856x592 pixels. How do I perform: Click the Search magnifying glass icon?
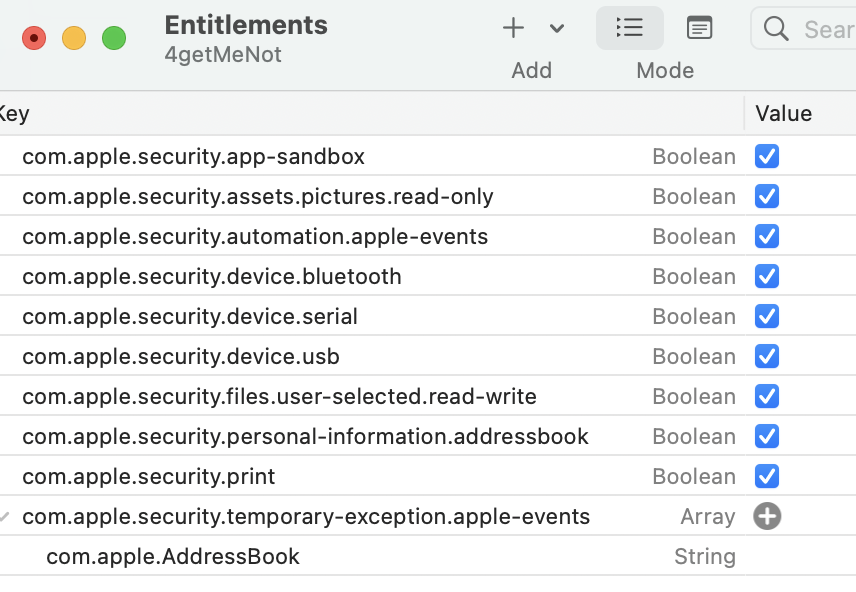776,28
